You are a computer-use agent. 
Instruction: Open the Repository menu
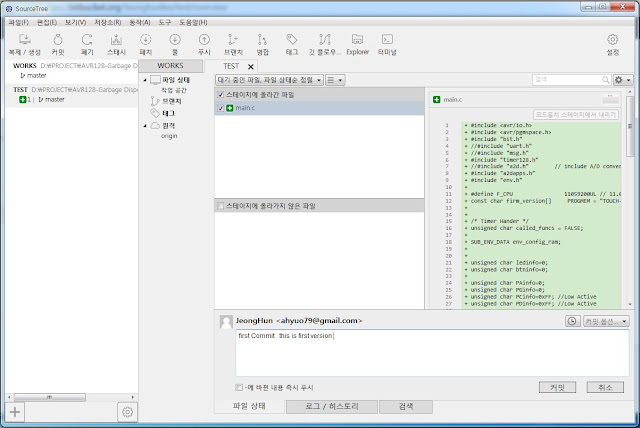click(107, 22)
